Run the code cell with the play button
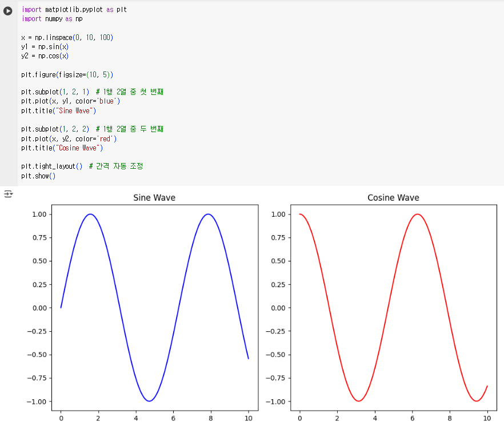The height and width of the screenshot is (429, 504). pos(8,11)
